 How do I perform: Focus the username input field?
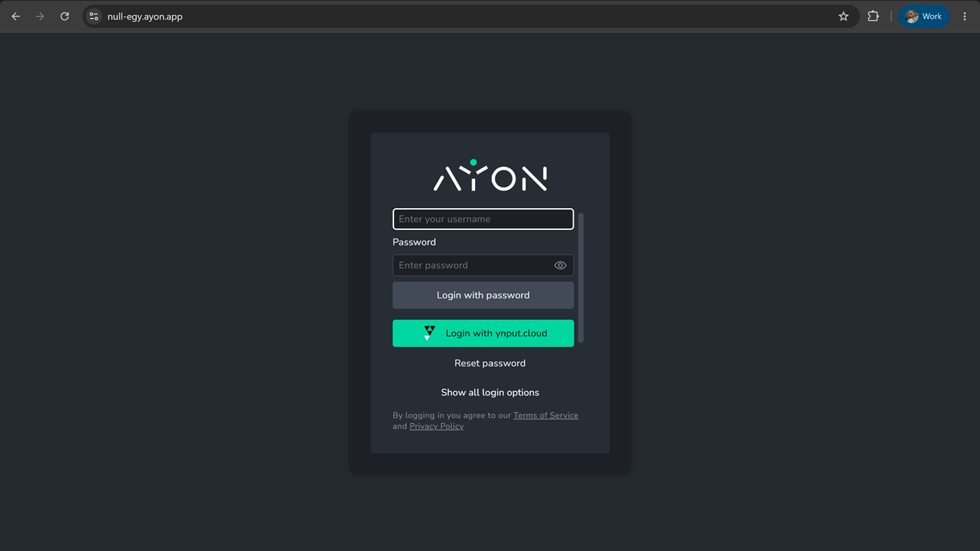point(483,219)
